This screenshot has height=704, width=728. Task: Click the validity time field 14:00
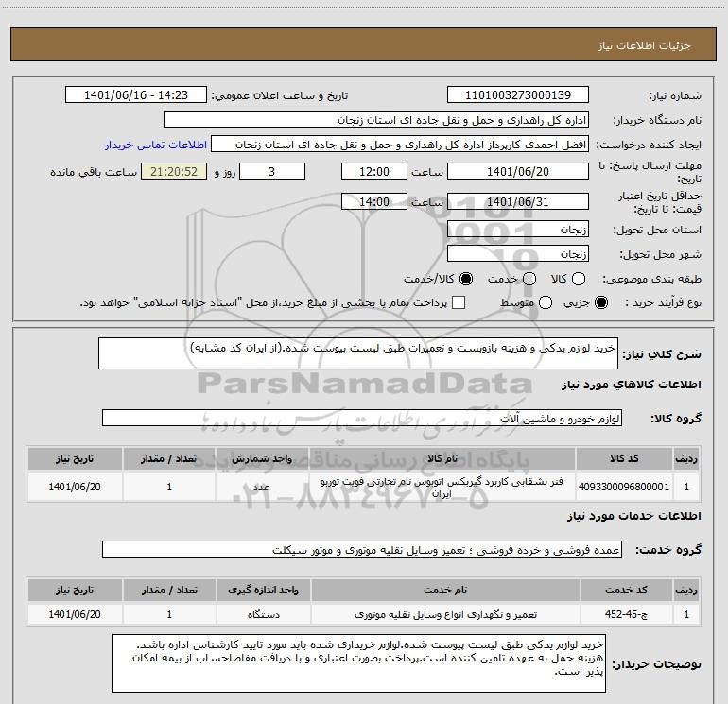(x=374, y=201)
